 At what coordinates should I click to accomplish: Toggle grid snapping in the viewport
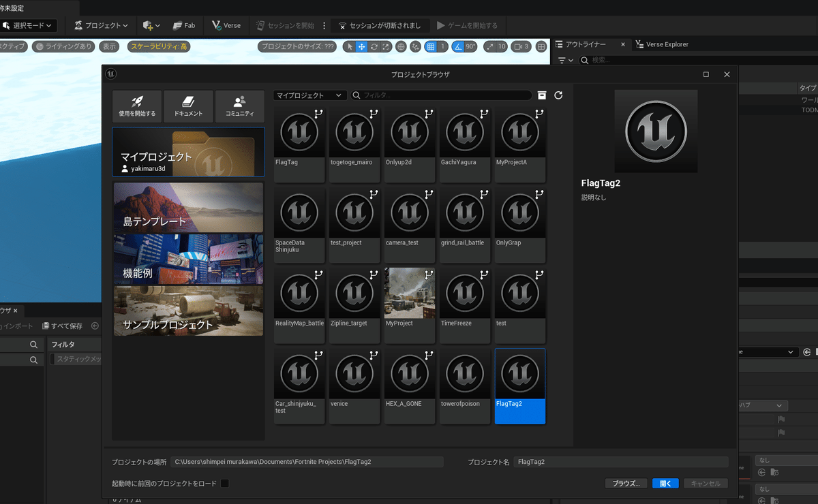pyautogui.click(x=431, y=46)
